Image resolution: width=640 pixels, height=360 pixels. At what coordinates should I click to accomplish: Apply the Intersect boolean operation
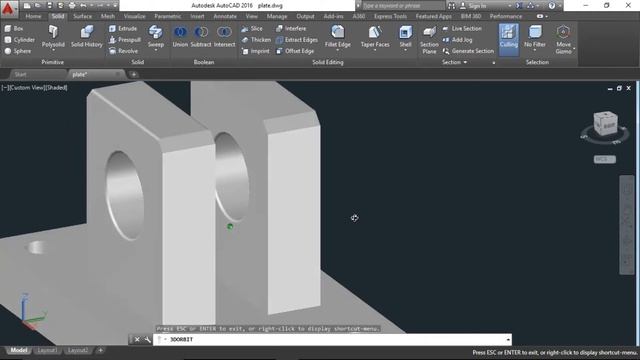[224, 36]
